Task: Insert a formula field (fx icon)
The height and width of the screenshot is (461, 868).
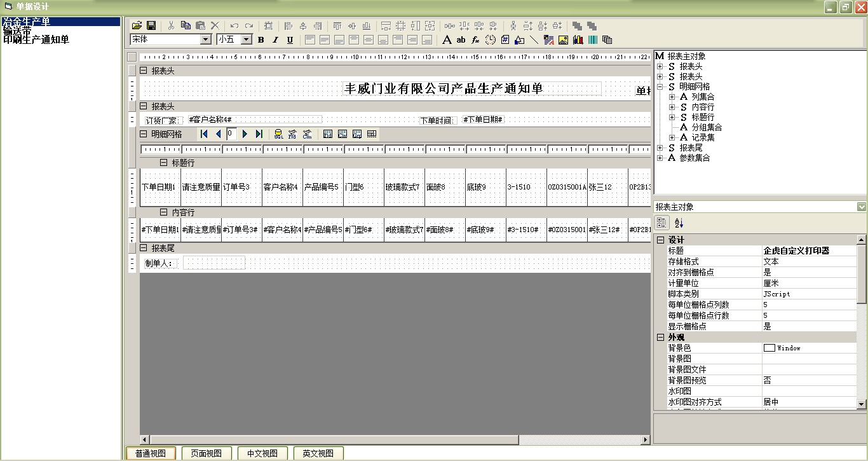Action: (x=475, y=39)
